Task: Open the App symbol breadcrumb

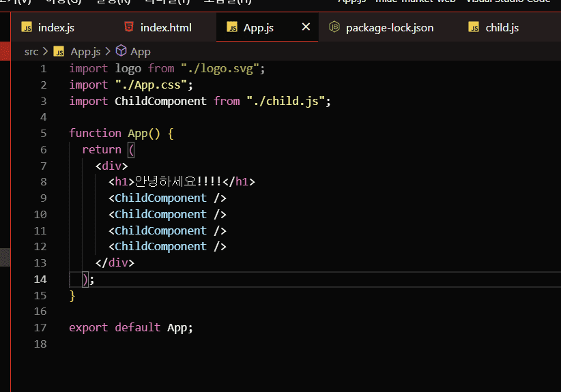Action: (141, 52)
